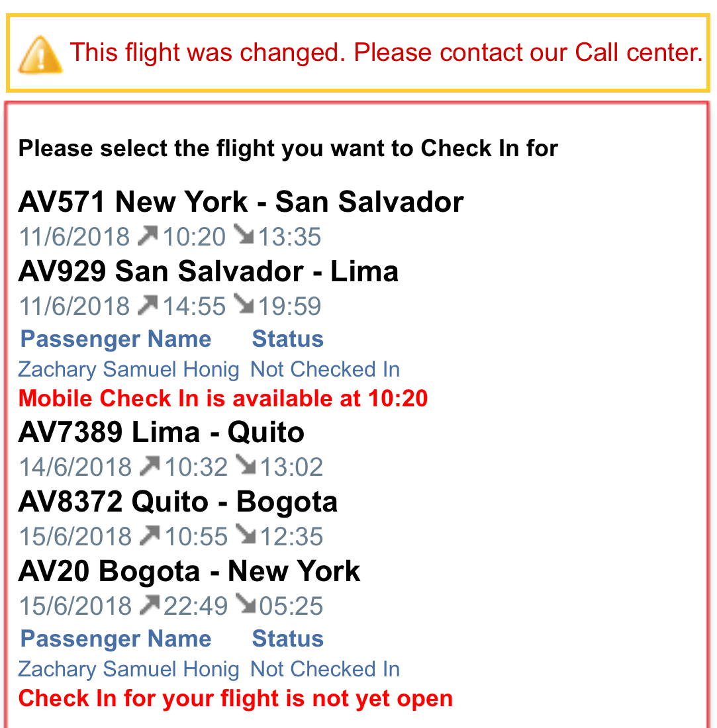
Task: Click arrival arrow icon beside 13:02
Action: click(x=246, y=466)
